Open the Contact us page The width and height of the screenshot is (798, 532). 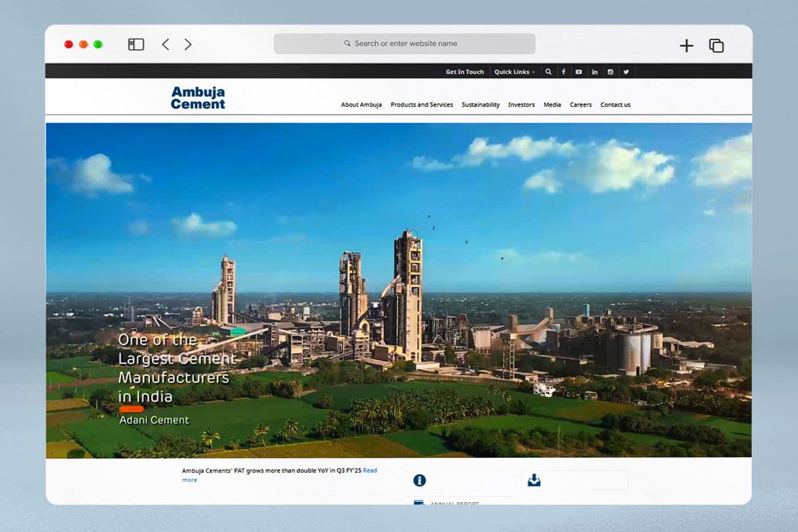615,105
